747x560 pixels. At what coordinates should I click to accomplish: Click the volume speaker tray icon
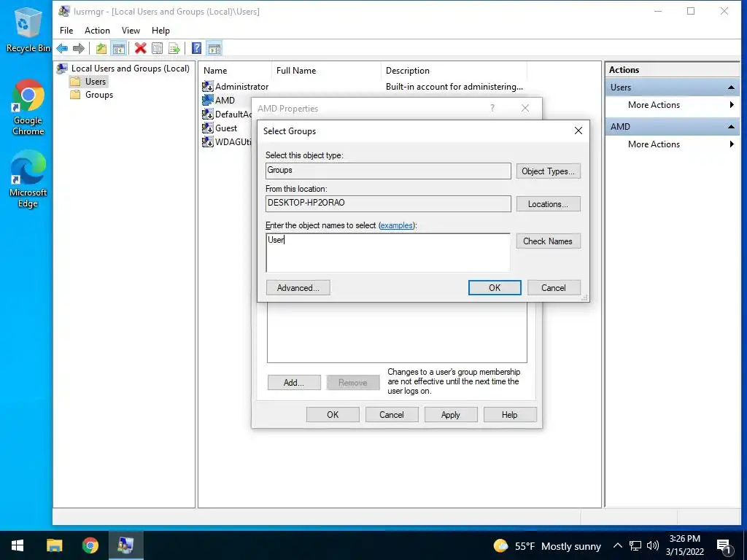(653, 545)
